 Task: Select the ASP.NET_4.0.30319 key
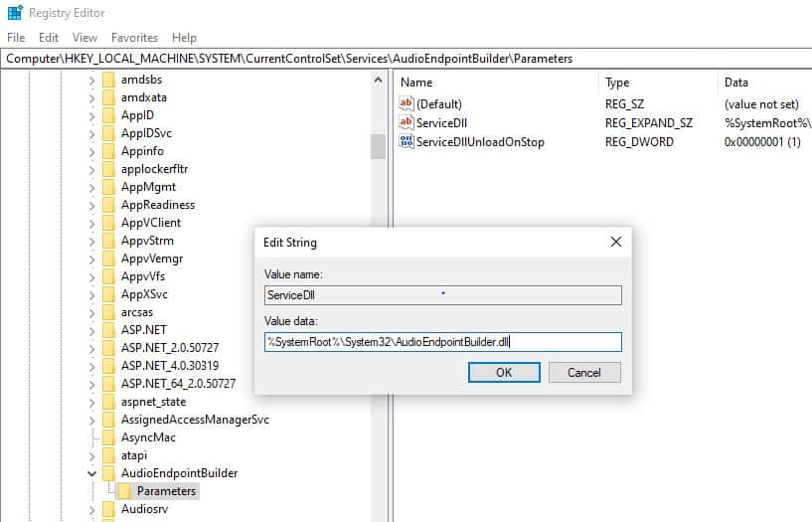pyautogui.click(x=170, y=366)
